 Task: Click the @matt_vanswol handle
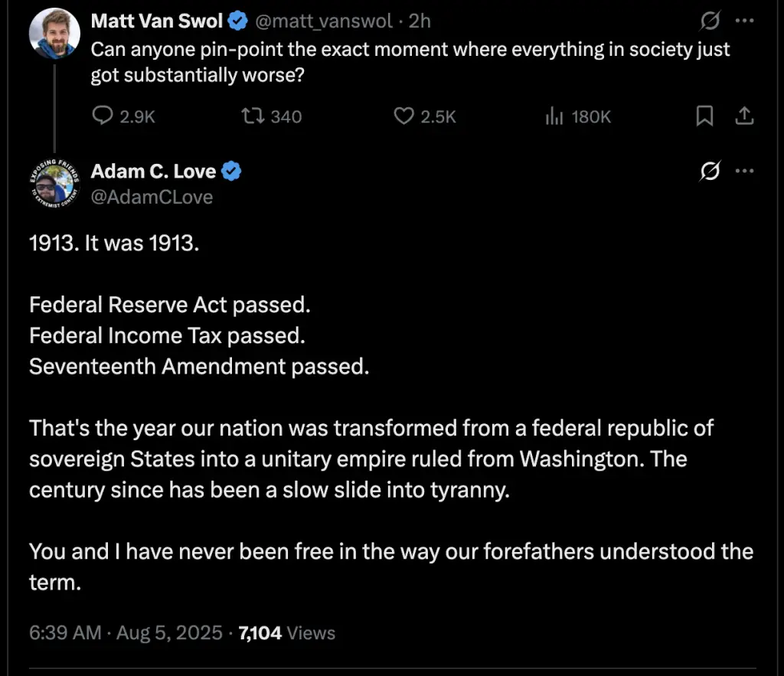pyautogui.click(x=324, y=21)
